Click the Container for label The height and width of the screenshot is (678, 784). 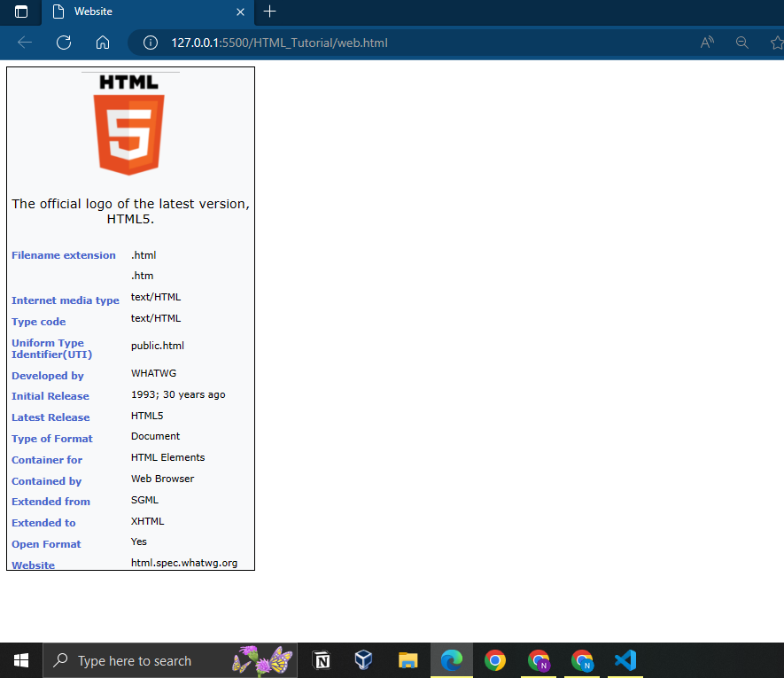tap(47, 460)
